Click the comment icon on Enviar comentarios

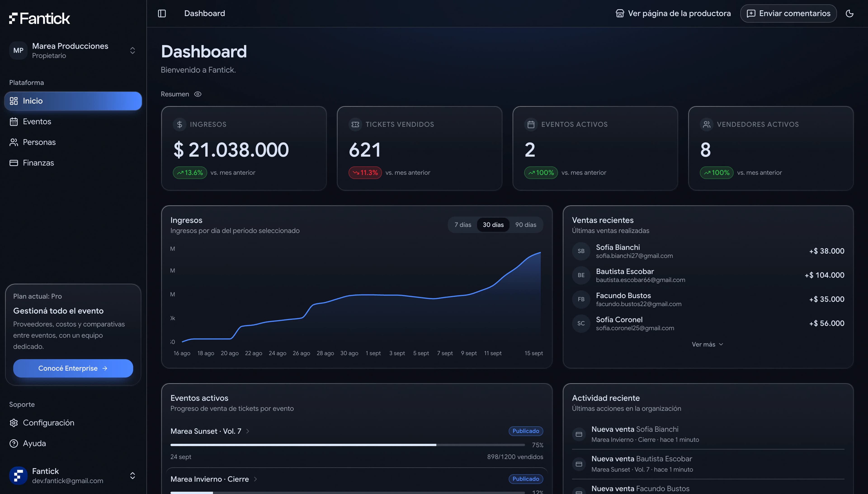click(x=751, y=14)
